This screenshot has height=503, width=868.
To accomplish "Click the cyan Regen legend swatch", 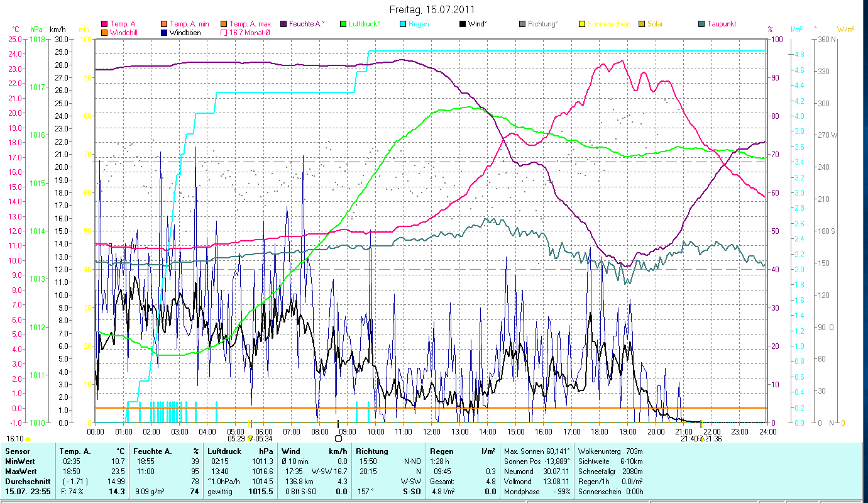I will pyautogui.click(x=403, y=24).
